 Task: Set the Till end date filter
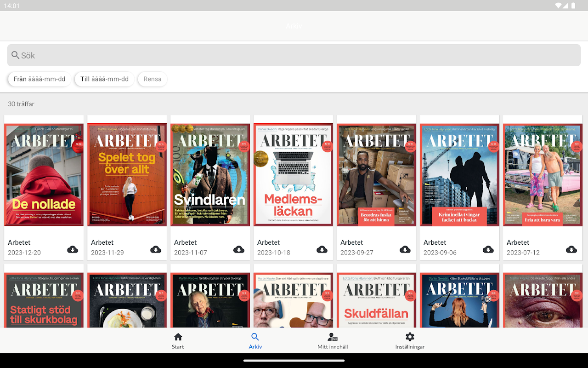point(105,79)
